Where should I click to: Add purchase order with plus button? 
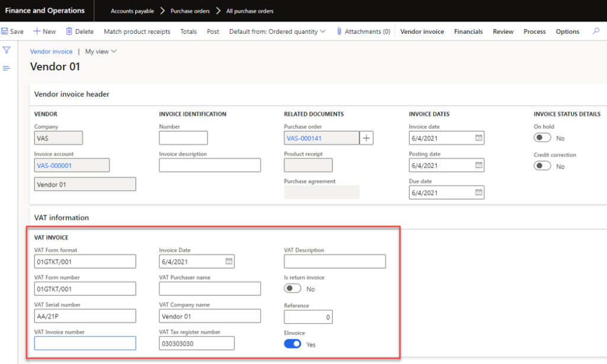coord(366,138)
